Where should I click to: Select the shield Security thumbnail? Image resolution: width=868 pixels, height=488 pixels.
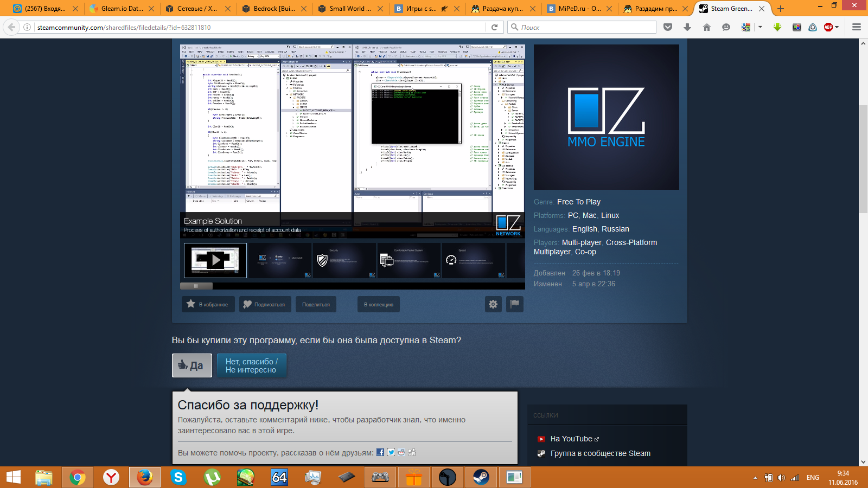344,260
